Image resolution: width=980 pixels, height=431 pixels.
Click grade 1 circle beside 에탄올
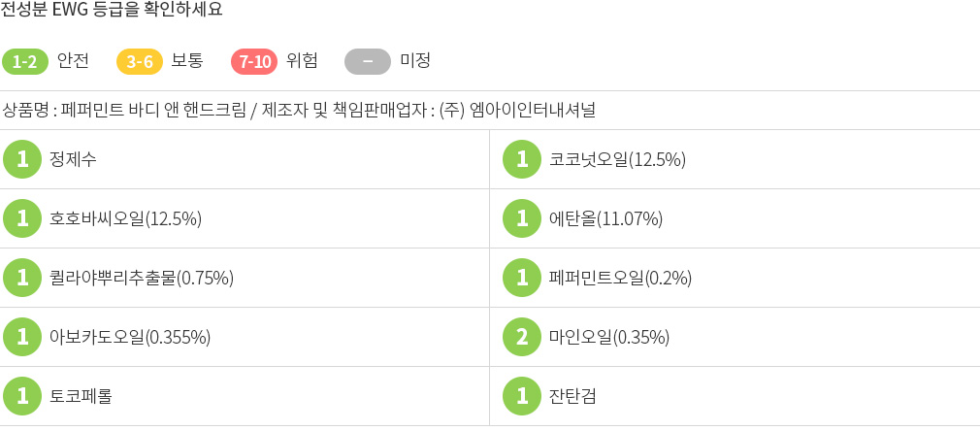point(522,218)
